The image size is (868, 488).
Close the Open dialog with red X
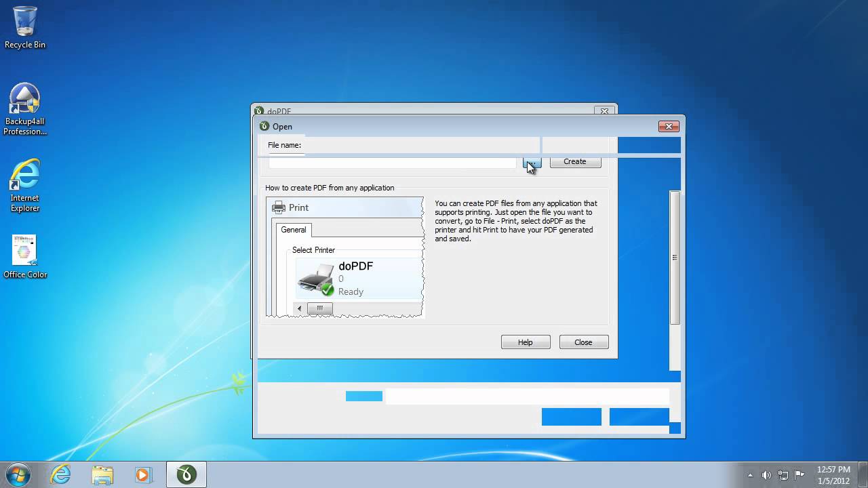coord(669,126)
